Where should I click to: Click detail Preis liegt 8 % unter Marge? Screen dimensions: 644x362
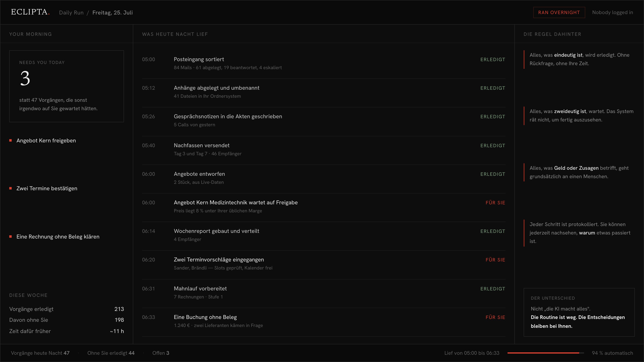218,211
